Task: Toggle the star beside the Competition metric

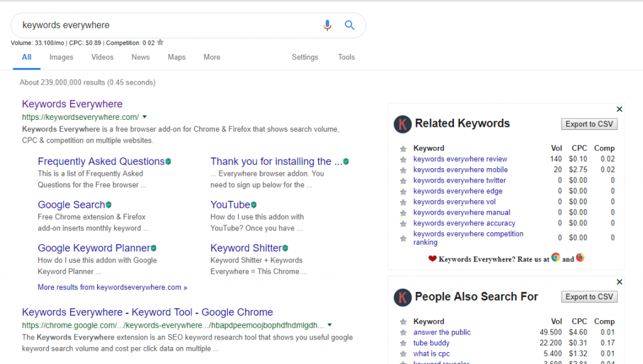Action: click(x=161, y=42)
